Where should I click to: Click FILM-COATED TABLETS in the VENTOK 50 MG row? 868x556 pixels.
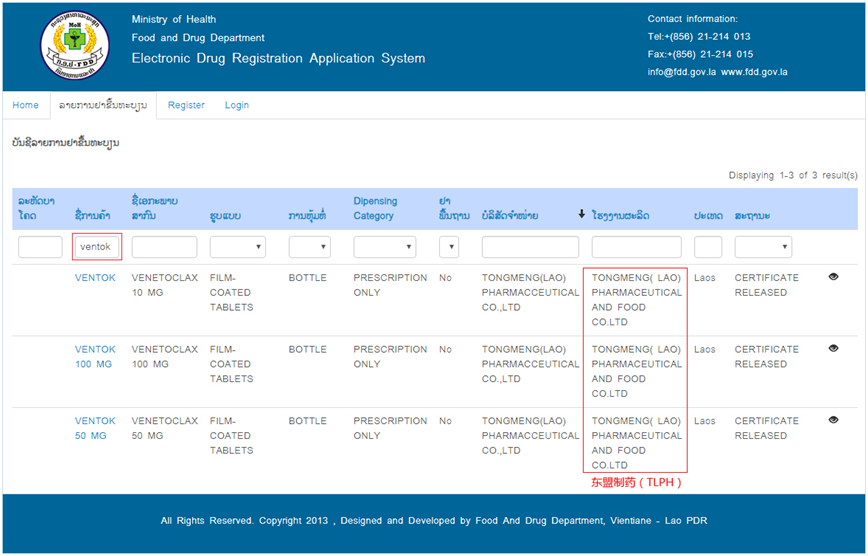coord(231,436)
